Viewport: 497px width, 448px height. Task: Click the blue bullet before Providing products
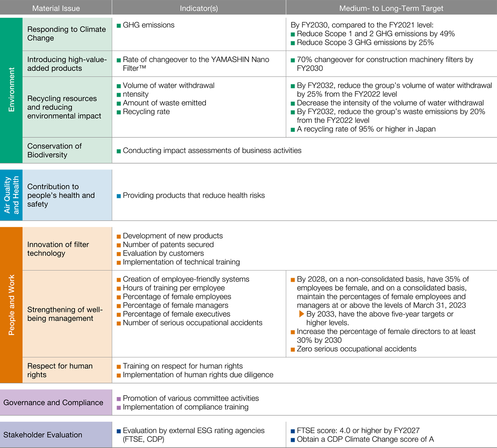click(118, 196)
